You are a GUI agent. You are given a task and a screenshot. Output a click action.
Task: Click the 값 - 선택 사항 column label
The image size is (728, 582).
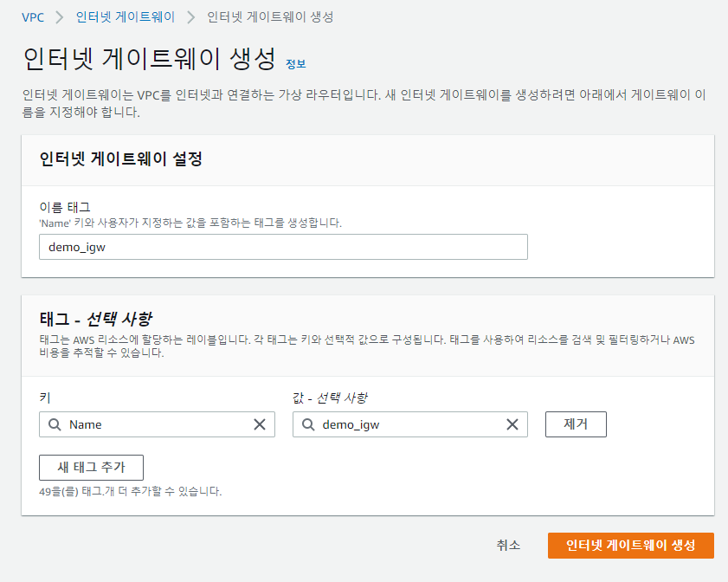coord(330,398)
